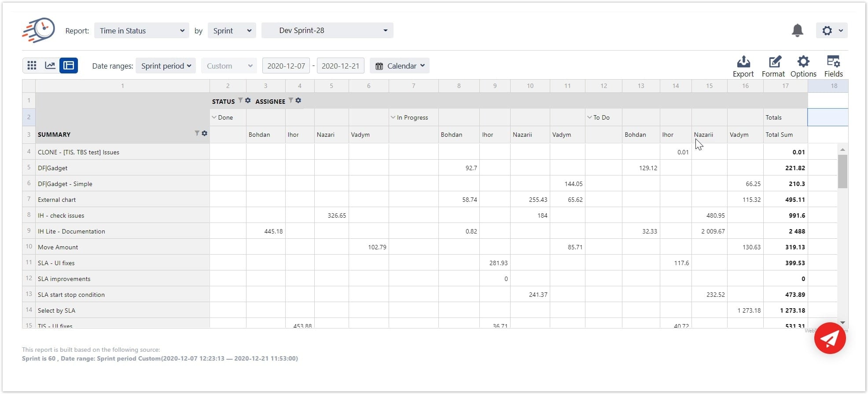Open the notifications bell
This screenshot has height=394, width=868.
point(797,30)
